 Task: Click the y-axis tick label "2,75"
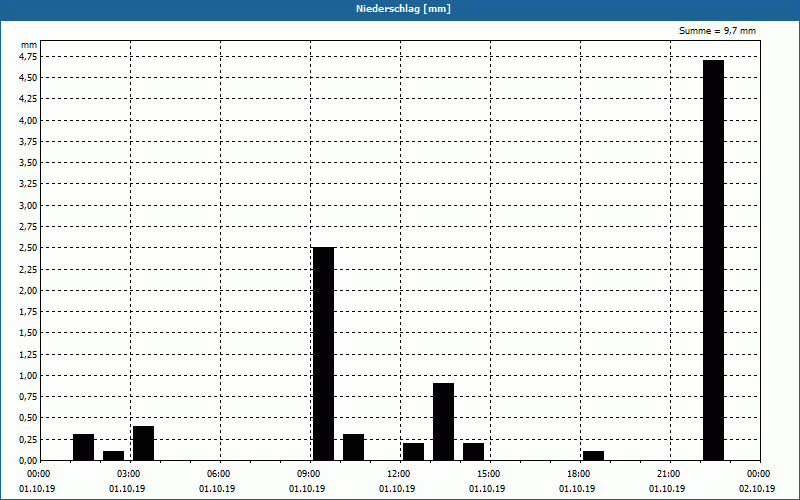pos(28,227)
